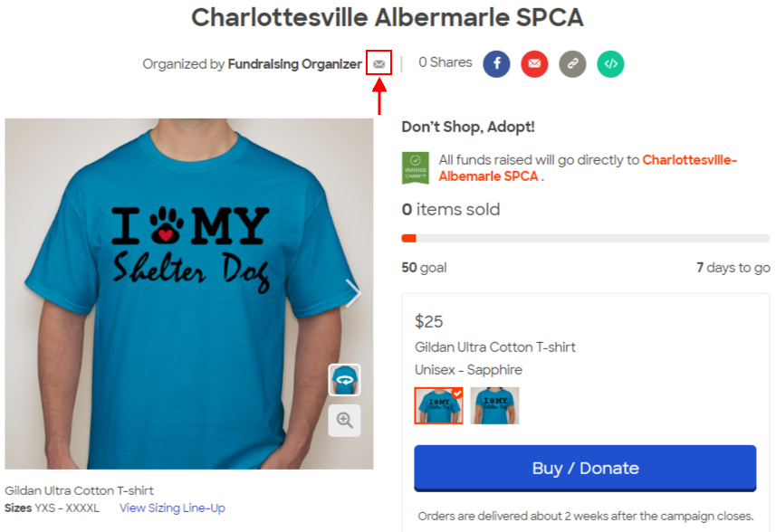776x532 pixels.
Task: Click the Buy / Donate button
Action: [x=585, y=469]
